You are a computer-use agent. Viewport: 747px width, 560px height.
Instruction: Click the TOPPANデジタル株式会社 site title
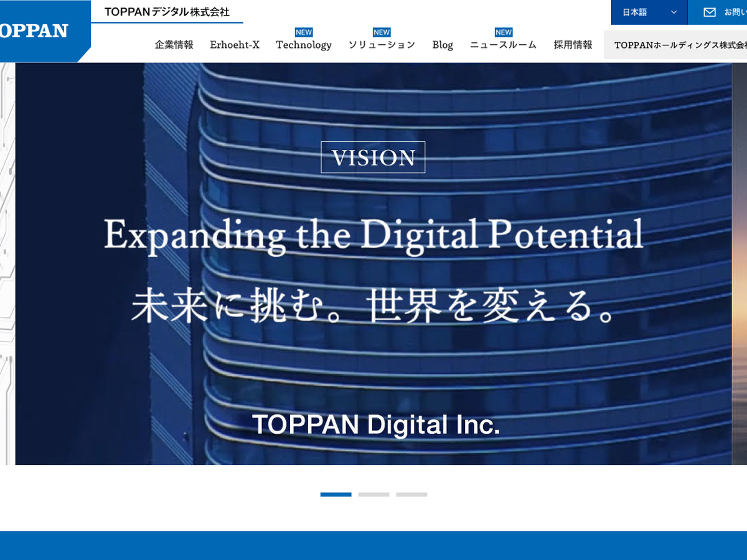[x=167, y=12]
